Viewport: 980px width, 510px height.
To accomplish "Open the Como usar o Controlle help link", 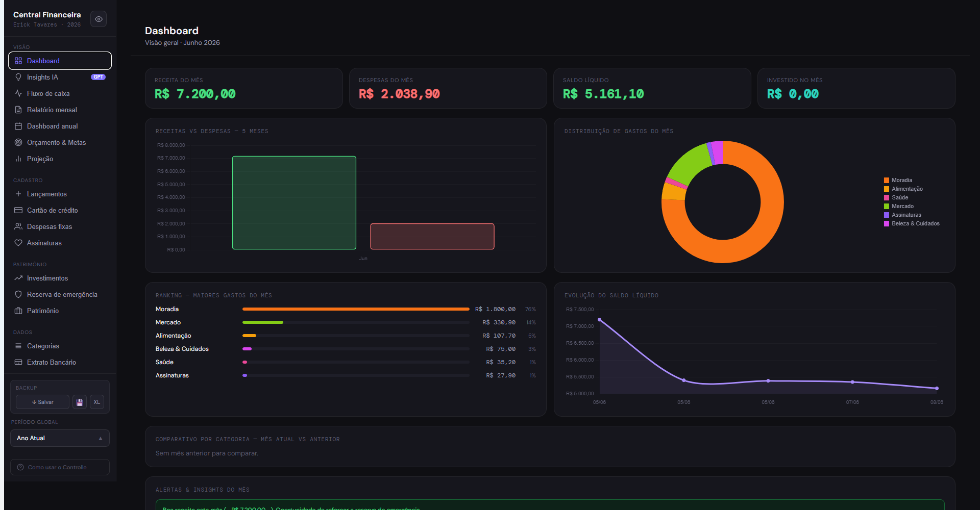I will [x=60, y=467].
